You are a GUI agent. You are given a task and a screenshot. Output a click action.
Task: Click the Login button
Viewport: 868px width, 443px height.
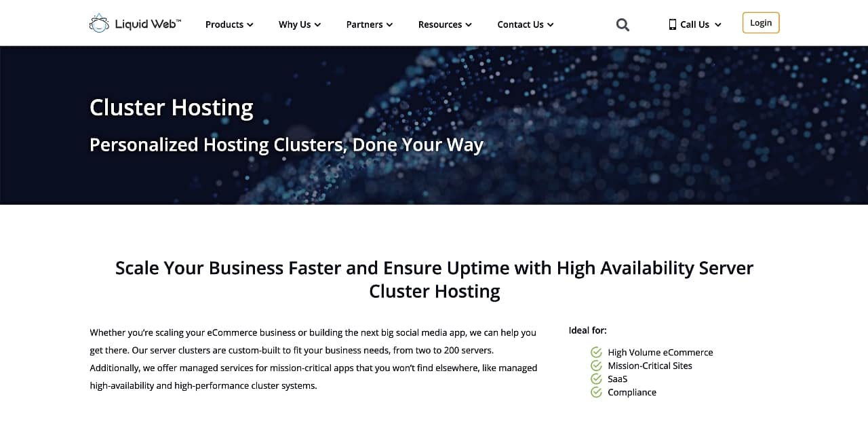(x=760, y=22)
